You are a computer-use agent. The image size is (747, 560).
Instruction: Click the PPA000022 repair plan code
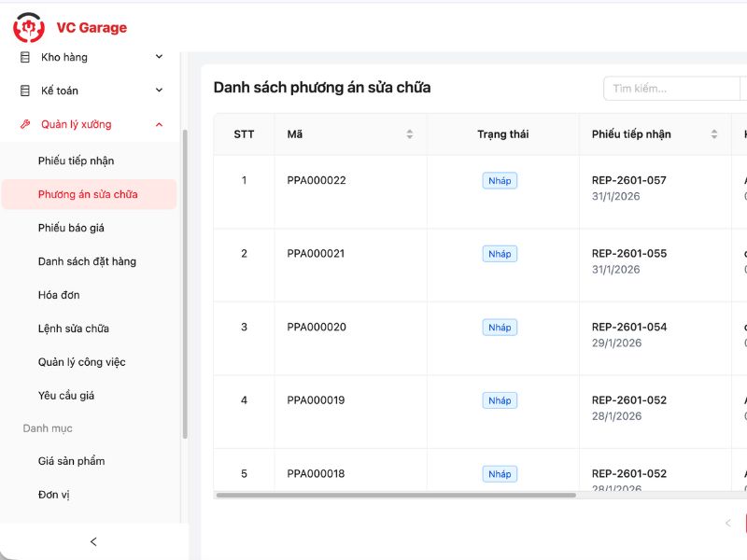[x=317, y=180]
